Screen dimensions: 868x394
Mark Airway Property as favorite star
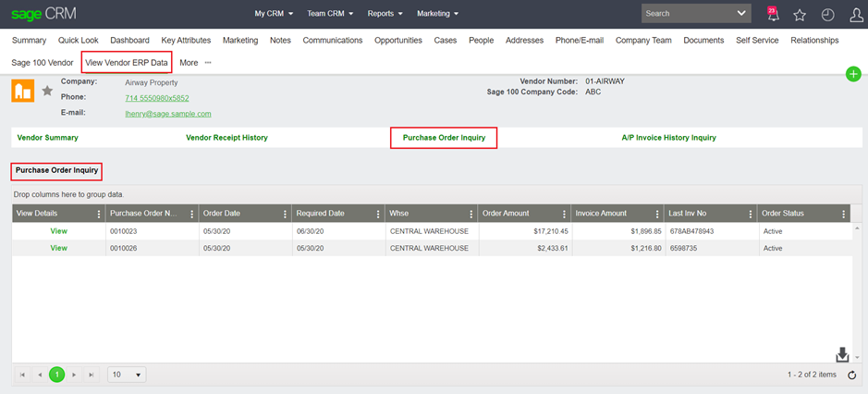pyautogui.click(x=48, y=91)
